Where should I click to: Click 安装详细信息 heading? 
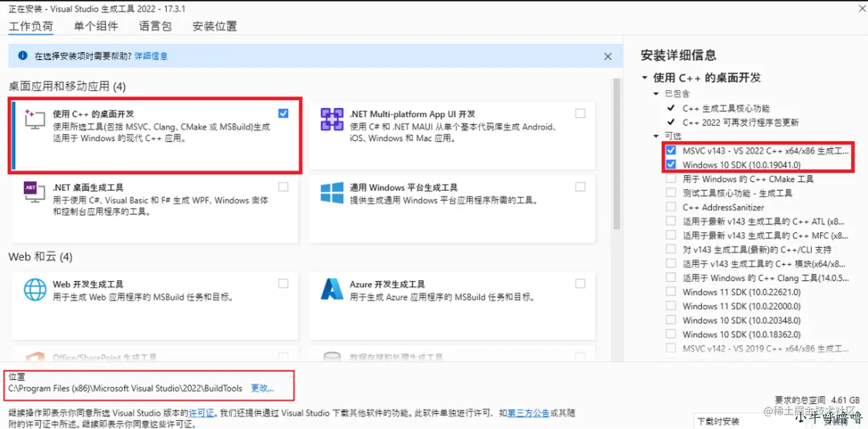click(678, 55)
